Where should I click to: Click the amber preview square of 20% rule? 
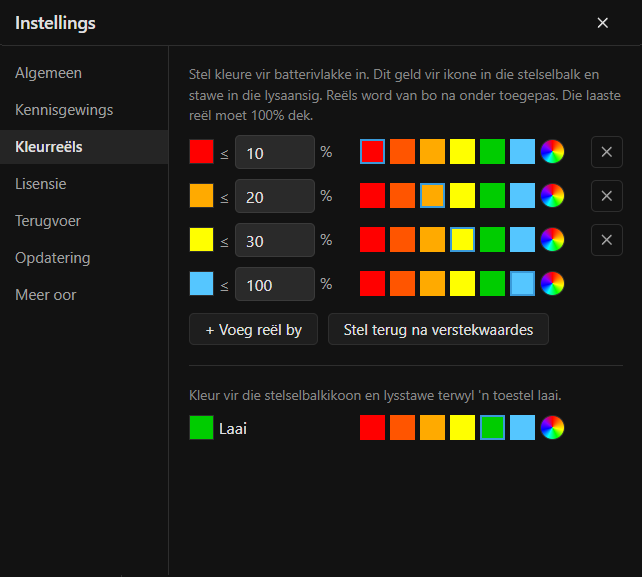click(x=201, y=195)
